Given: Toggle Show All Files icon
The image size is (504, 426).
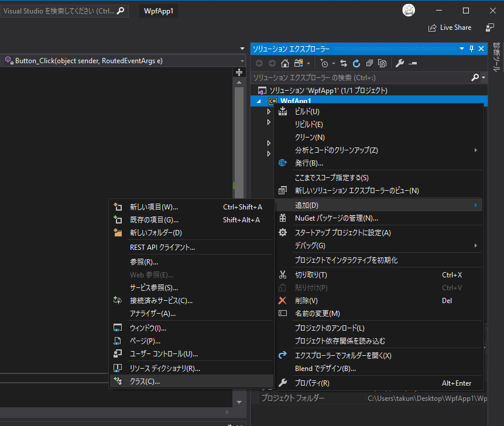Looking at the screenshot, I should click(382, 63).
